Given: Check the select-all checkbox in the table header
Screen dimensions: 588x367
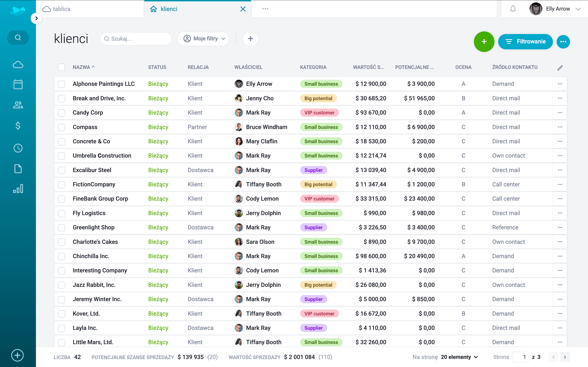Looking at the screenshot, I should click(61, 67).
